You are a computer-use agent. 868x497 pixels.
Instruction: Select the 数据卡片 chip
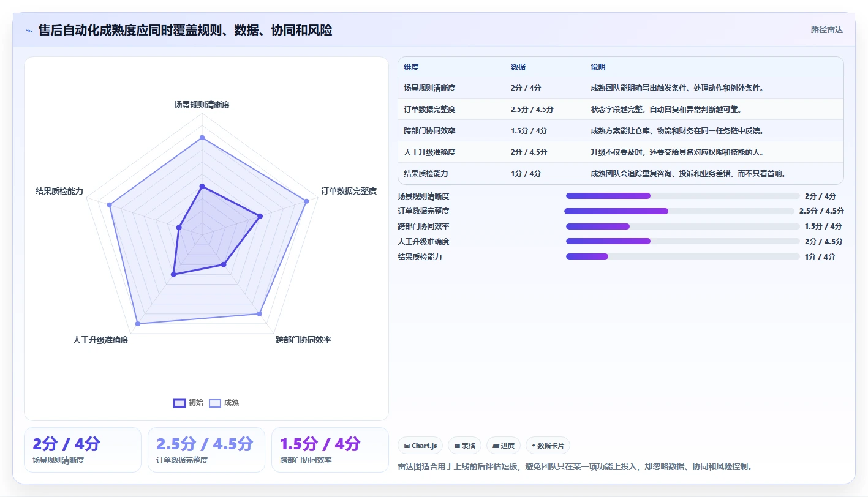[x=548, y=446]
